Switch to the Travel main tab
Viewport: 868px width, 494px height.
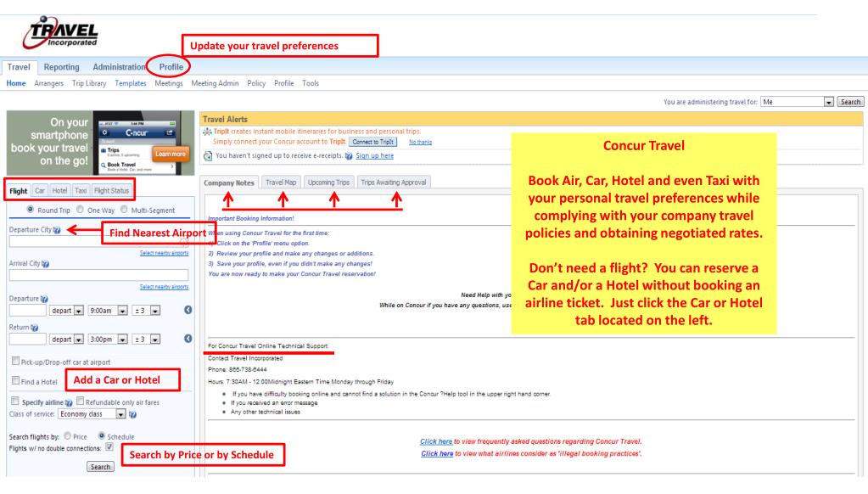tap(19, 67)
